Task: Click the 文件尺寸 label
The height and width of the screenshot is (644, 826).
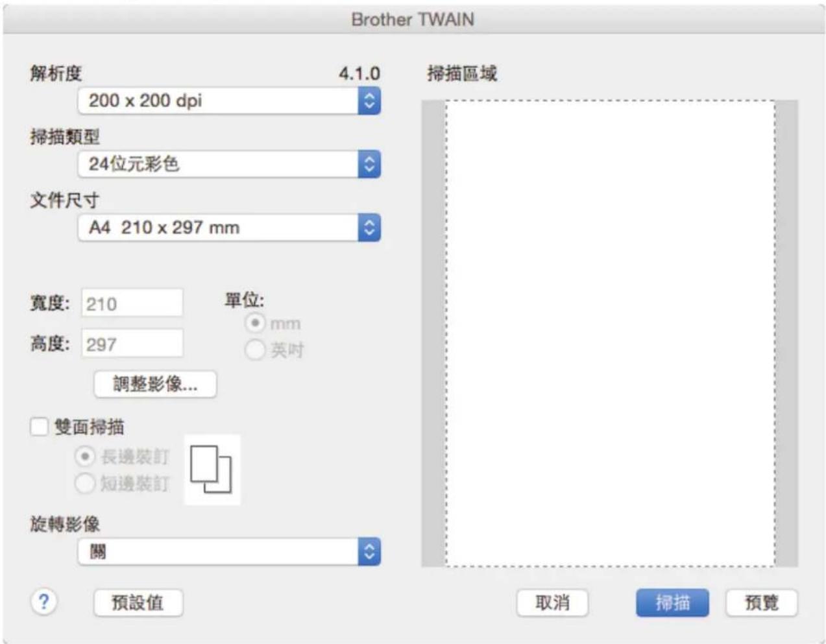Action: [65, 200]
